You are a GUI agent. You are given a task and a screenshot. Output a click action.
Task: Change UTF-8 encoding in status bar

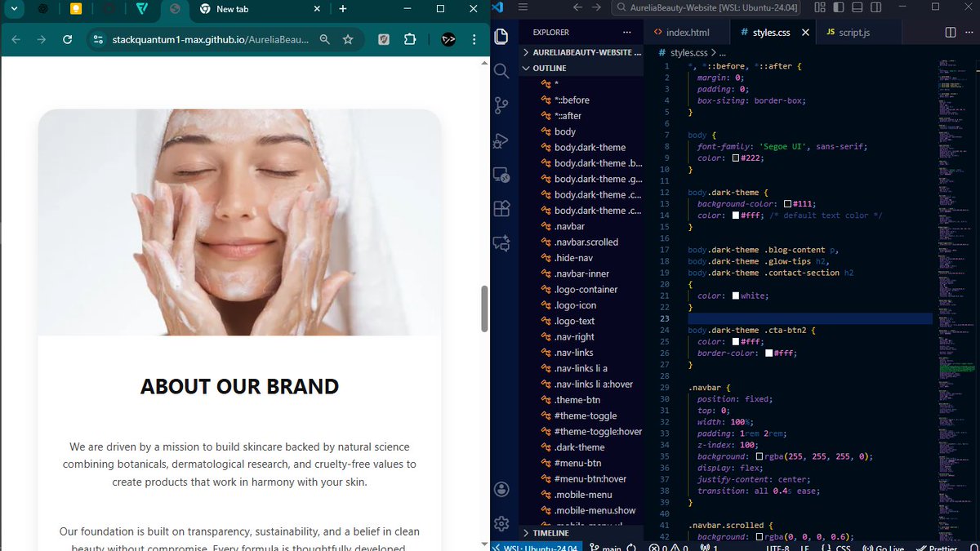pos(777,548)
